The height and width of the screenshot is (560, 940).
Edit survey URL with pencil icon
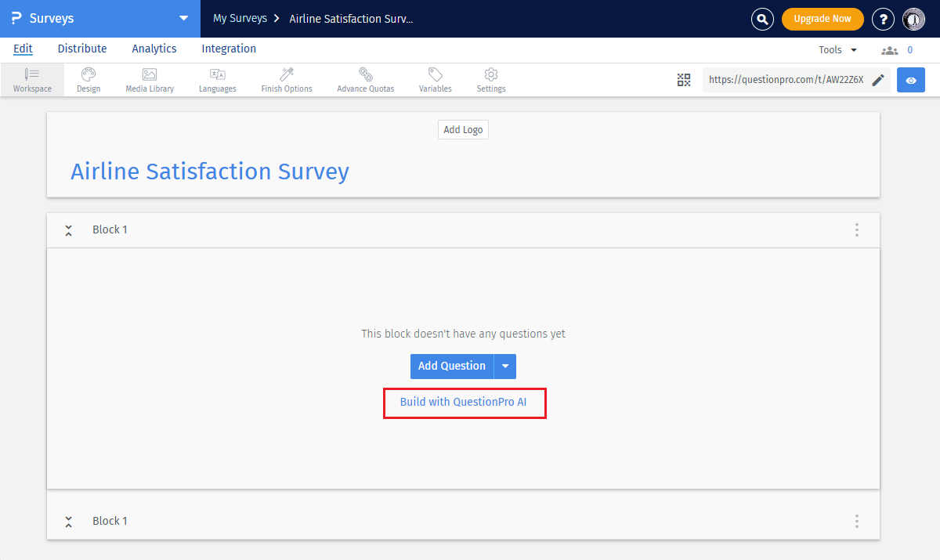pos(878,80)
